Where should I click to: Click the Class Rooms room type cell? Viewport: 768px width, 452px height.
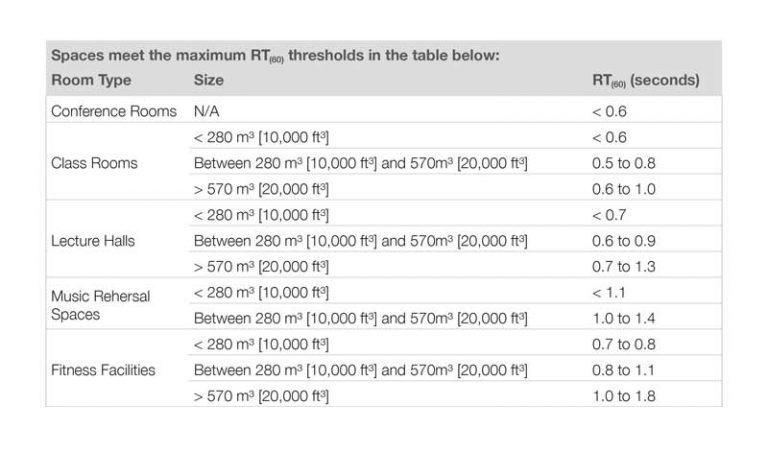94,163
